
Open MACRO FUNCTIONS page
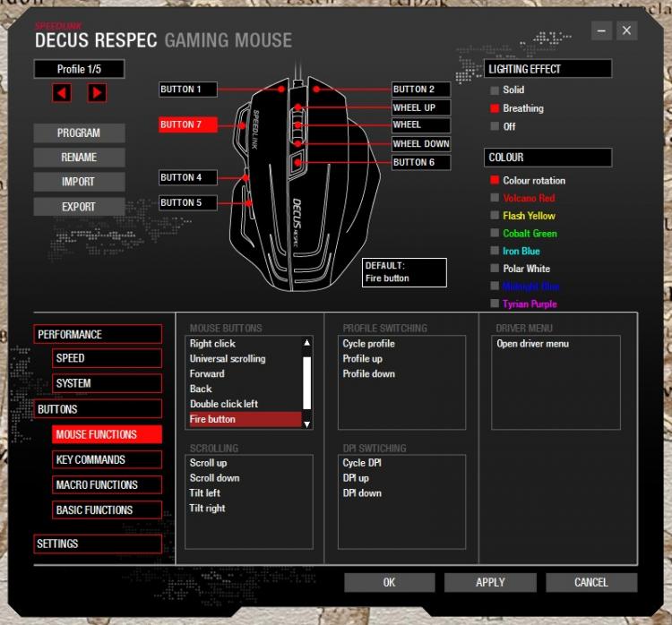click(x=108, y=485)
